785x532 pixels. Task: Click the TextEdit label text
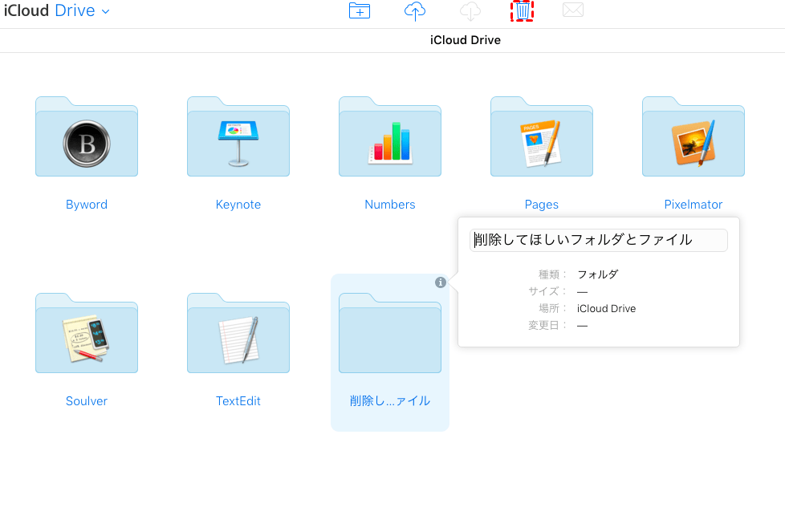(238, 401)
